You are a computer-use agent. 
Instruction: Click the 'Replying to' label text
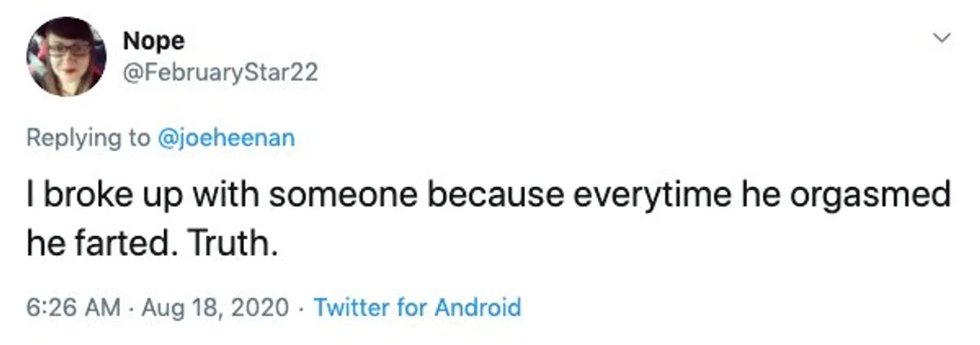pyautogui.click(x=88, y=138)
